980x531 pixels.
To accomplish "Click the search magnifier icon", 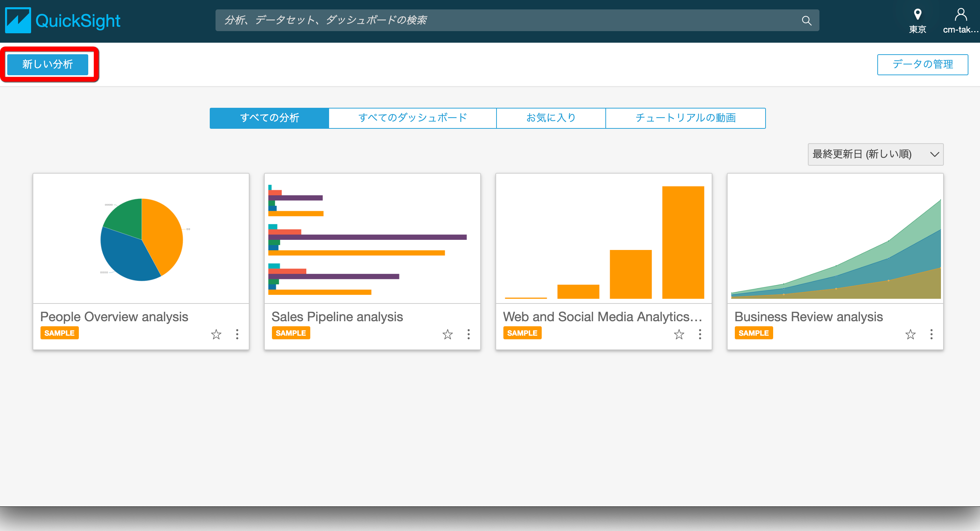I will pyautogui.click(x=806, y=20).
